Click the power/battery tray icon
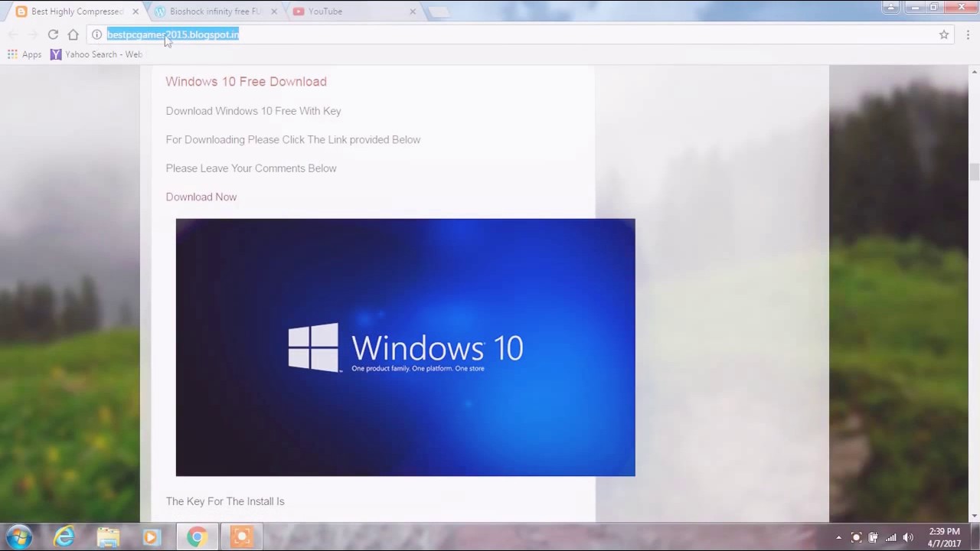The image size is (980, 551). pyautogui.click(x=873, y=537)
